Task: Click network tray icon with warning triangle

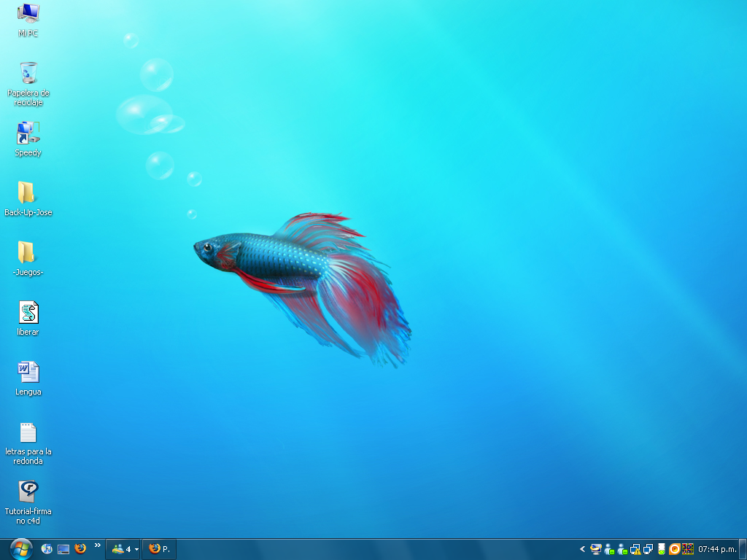Action: (635, 549)
